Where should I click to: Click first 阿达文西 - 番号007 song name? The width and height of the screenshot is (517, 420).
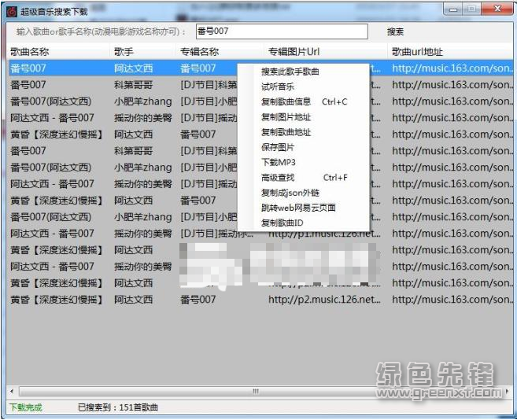[x=52, y=118]
